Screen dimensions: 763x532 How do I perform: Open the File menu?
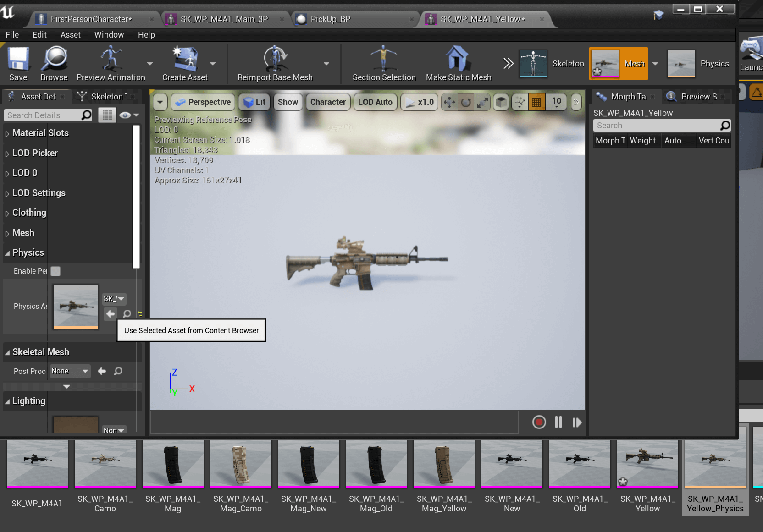pos(12,35)
